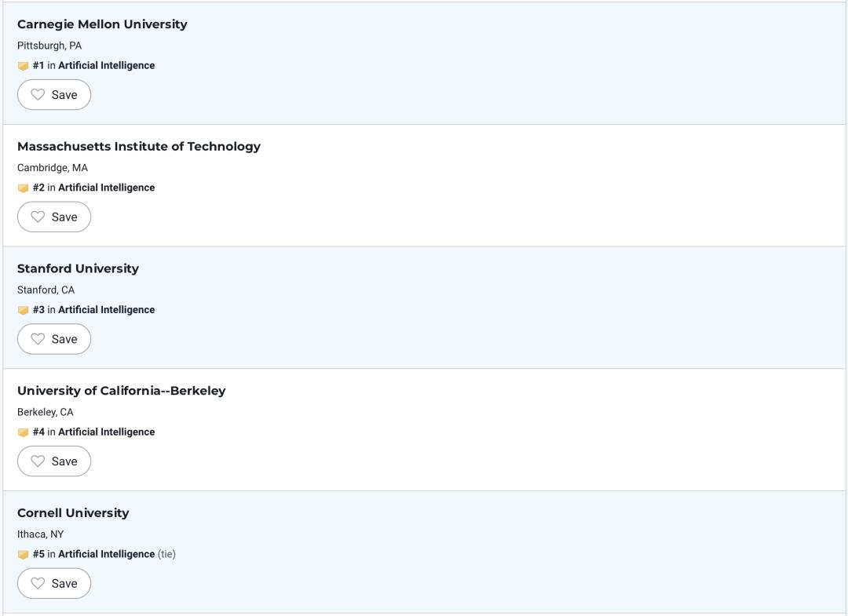Click heart icon for Carnegie Mellon University

tap(38, 95)
